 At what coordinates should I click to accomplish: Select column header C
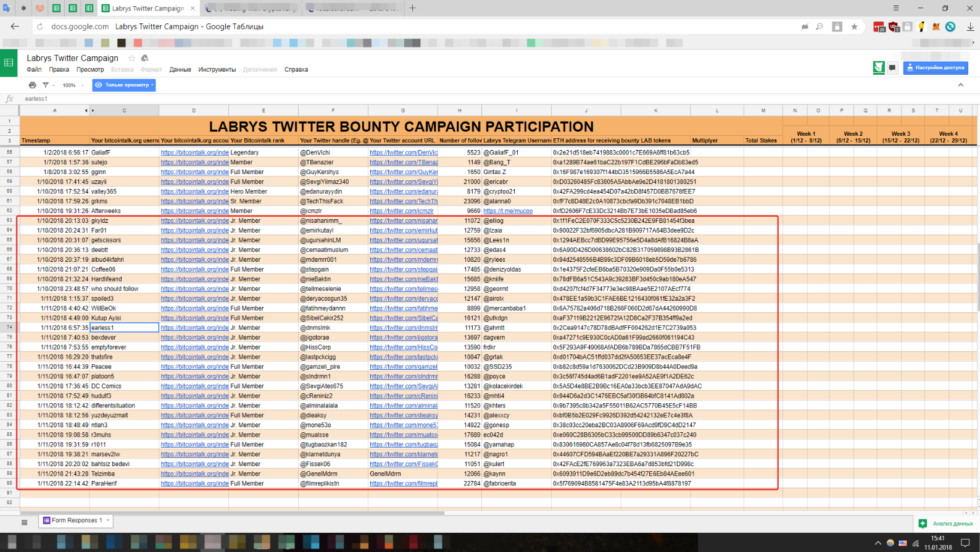124,111
